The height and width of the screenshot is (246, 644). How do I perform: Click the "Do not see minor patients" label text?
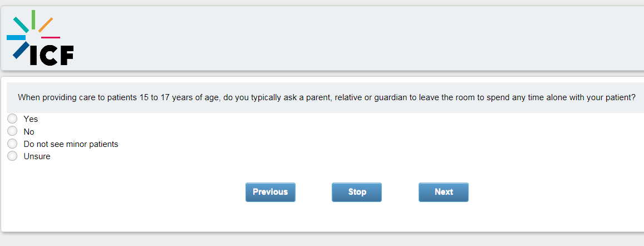pos(71,144)
